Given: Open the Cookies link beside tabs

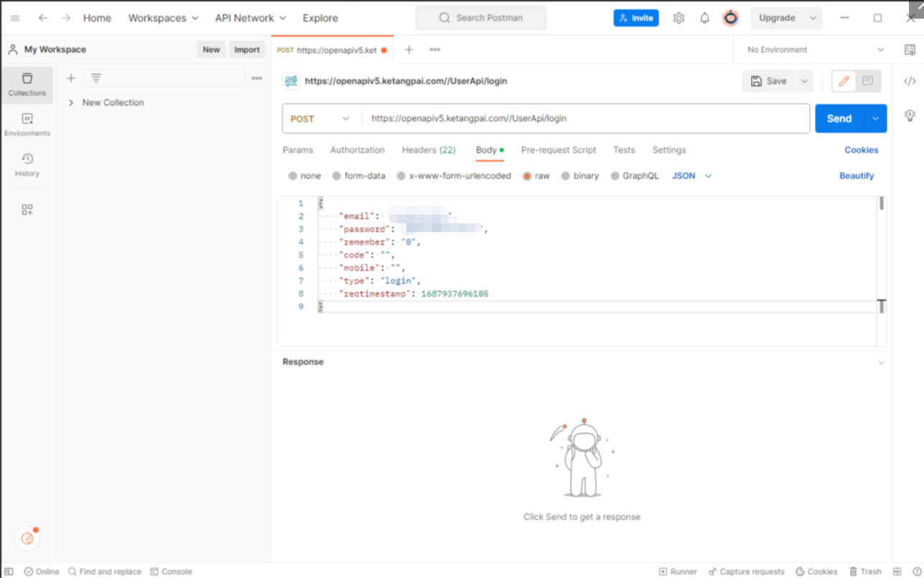Looking at the screenshot, I should (x=862, y=150).
